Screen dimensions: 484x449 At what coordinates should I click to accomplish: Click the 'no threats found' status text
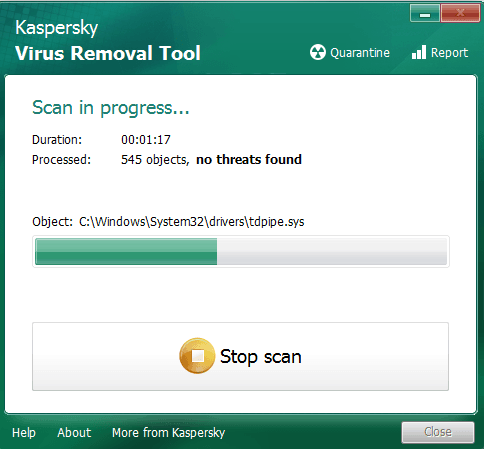coord(249,160)
